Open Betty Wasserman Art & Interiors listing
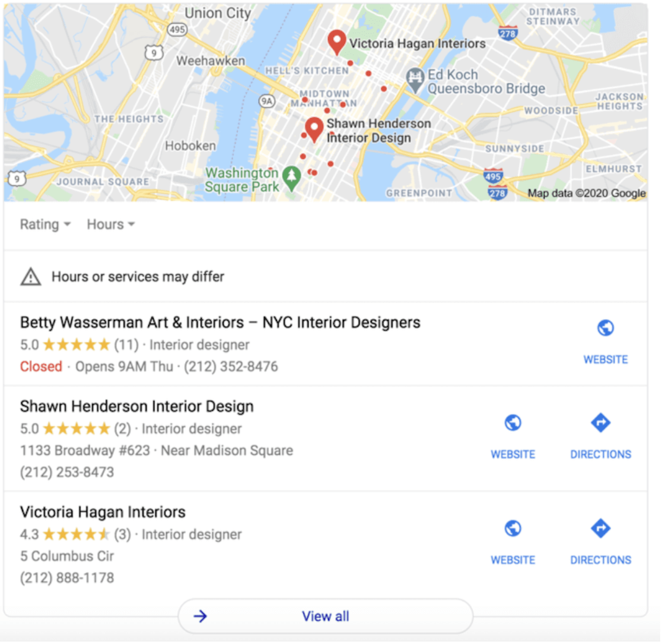This screenshot has width=662, height=644. 220,322
